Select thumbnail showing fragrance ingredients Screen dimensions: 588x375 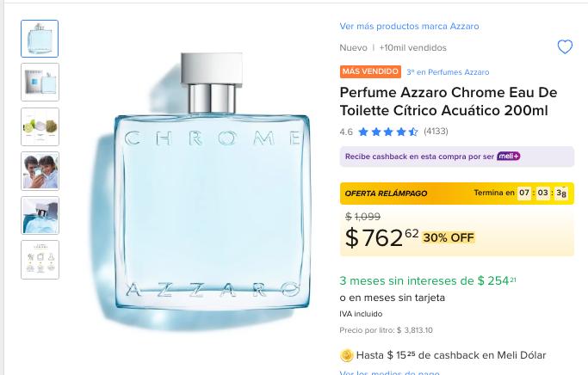(40, 126)
